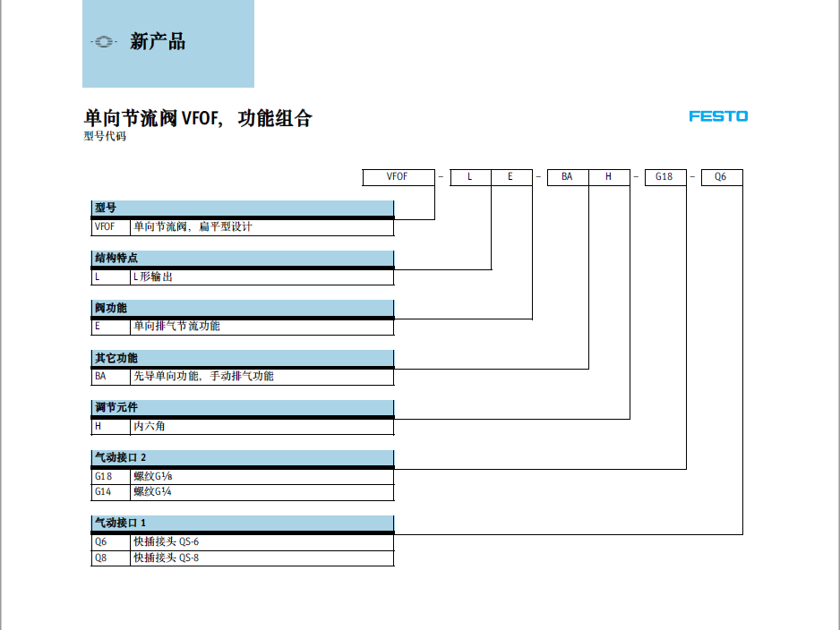Image resolution: width=840 pixels, height=630 pixels.
Task: Select the 新产品 banner heading text
Action: 158,42
